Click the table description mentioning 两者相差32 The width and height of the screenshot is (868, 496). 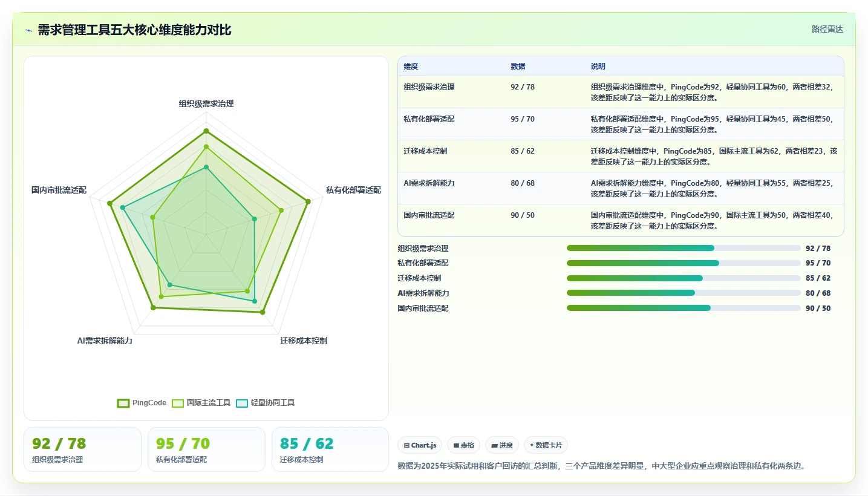714,92
